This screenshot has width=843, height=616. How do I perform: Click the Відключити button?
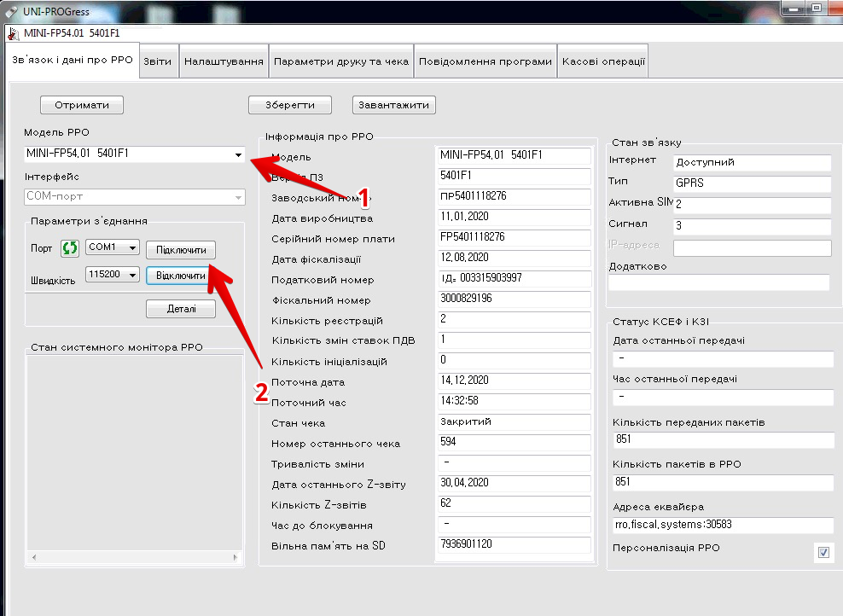pyautogui.click(x=180, y=276)
